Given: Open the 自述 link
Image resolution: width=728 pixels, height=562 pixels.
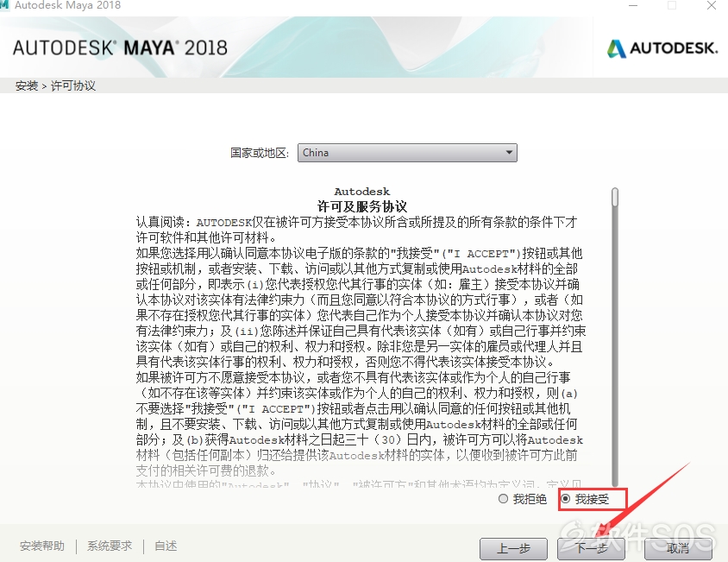Looking at the screenshot, I should point(166,546).
